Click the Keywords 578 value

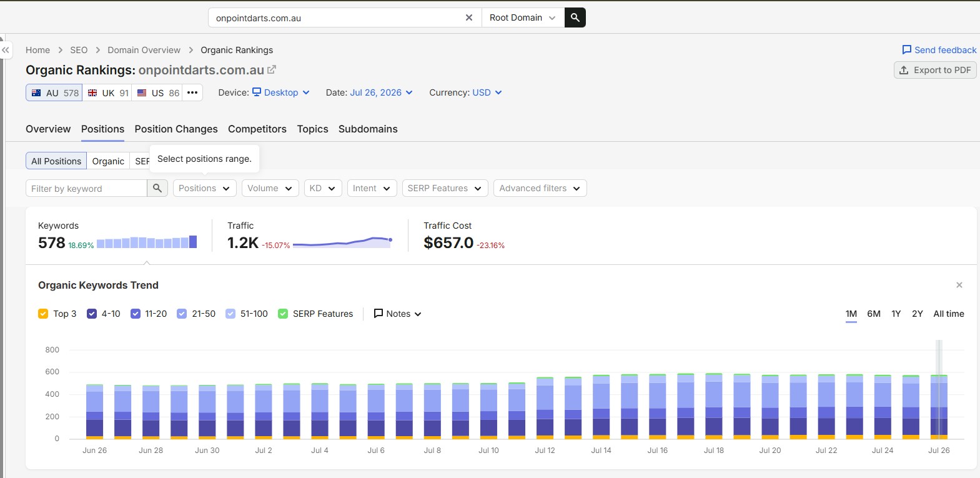tap(52, 243)
